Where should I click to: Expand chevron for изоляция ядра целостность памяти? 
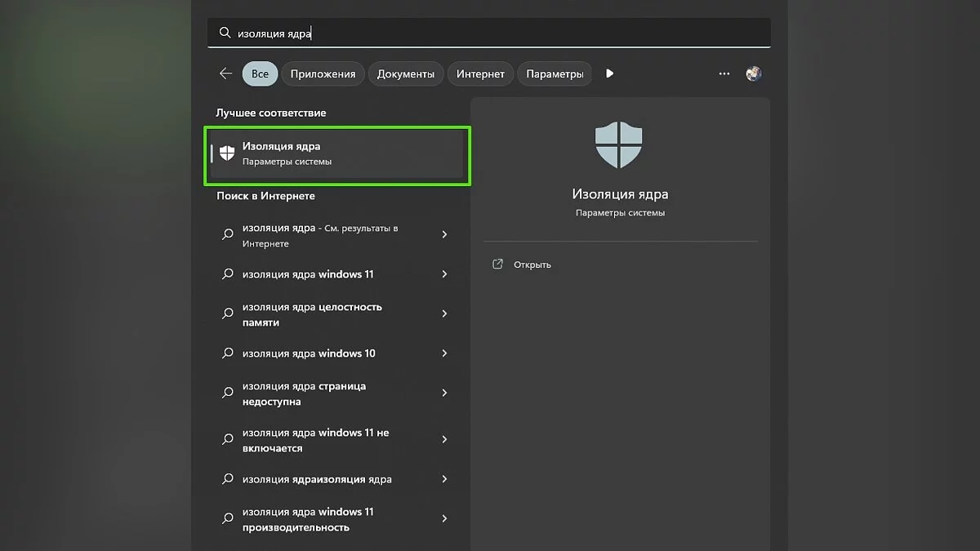click(444, 314)
